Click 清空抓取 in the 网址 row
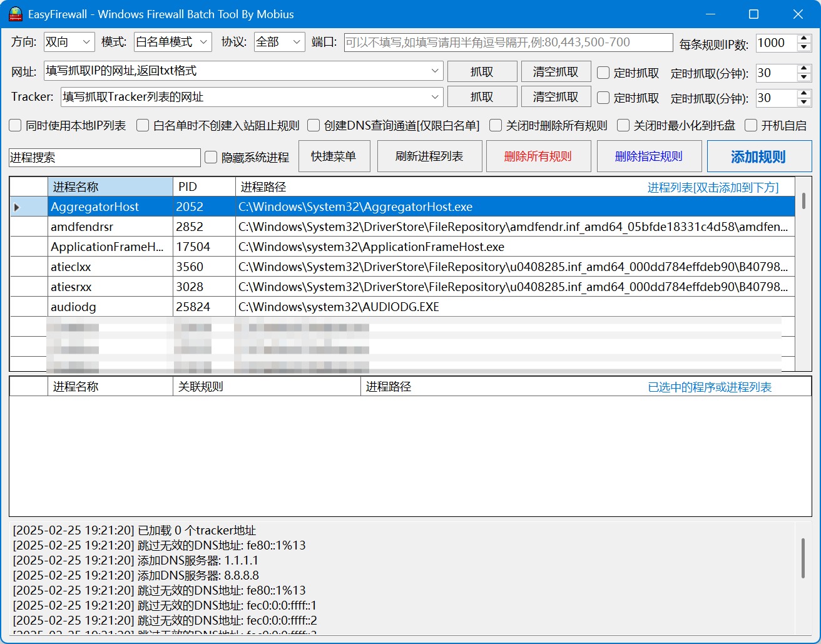The image size is (821, 644). click(556, 71)
